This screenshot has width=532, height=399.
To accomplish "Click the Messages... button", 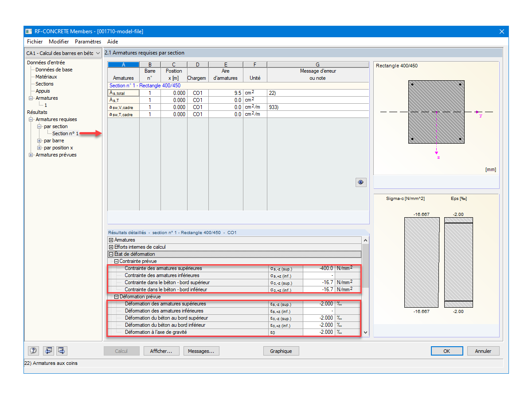I will tap(201, 351).
